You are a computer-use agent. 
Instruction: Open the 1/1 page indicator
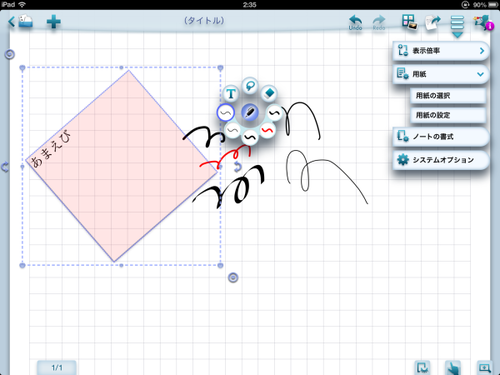[57, 367]
